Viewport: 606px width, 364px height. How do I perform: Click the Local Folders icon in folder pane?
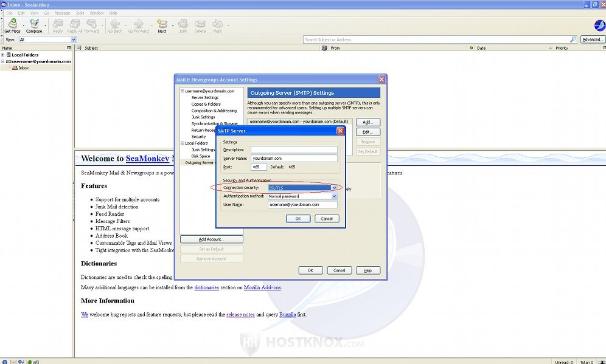[9, 55]
